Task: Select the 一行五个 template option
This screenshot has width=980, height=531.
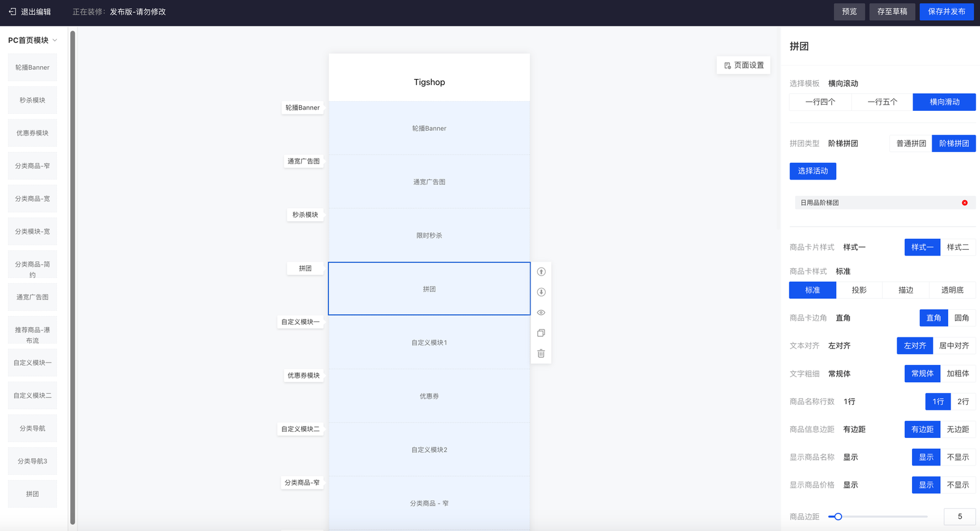Action: 882,102
